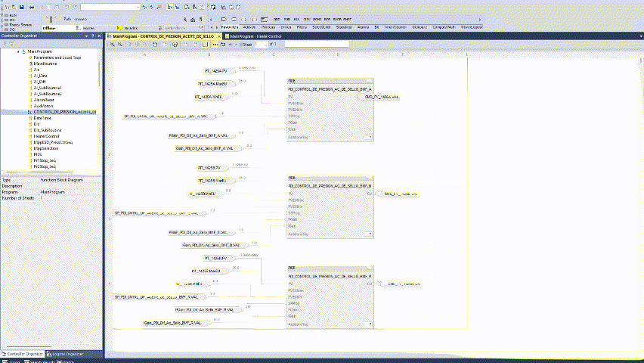Switch to Logical Organizer tab
This screenshot has width=644, height=363.
coord(66,354)
